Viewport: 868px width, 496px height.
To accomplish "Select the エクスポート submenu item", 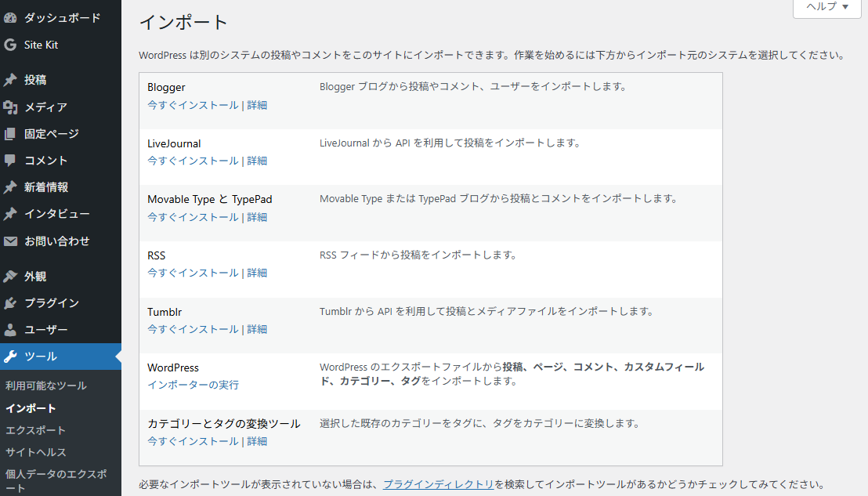I will pos(35,430).
